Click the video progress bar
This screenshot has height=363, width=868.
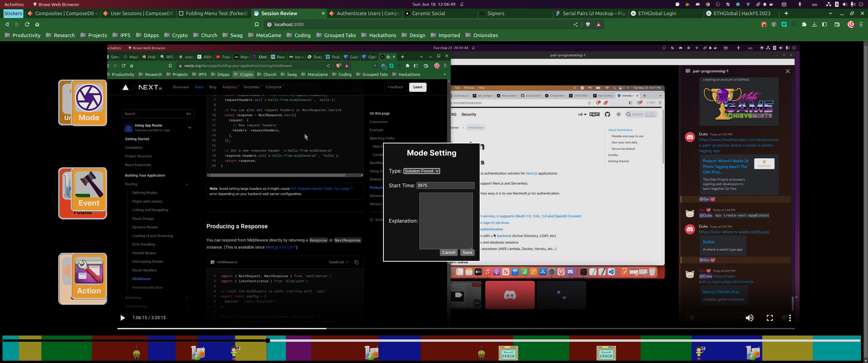(x=456, y=328)
